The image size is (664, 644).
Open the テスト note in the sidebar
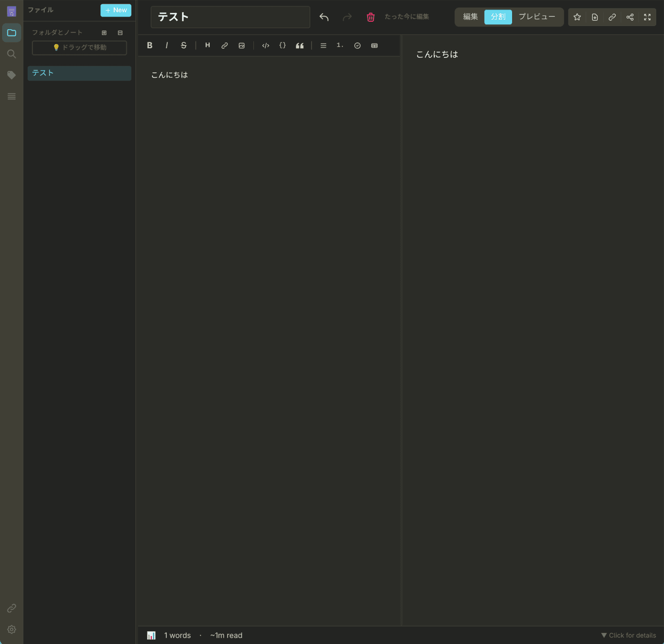click(x=79, y=73)
